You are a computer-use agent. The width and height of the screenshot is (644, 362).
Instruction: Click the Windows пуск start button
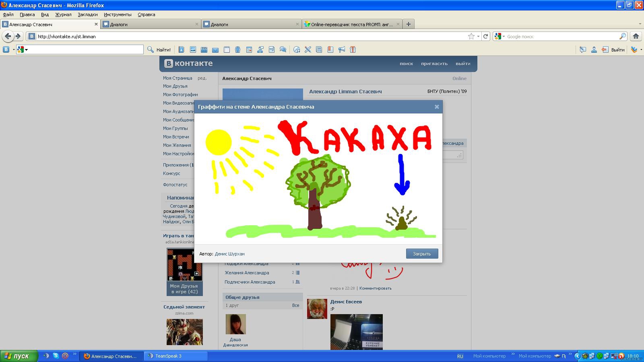(19, 356)
